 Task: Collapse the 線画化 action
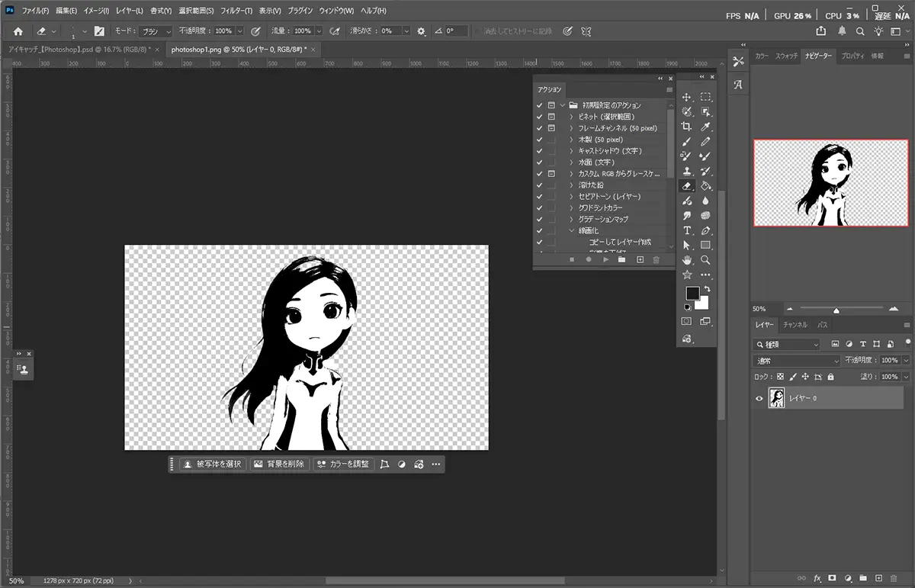pos(571,231)
